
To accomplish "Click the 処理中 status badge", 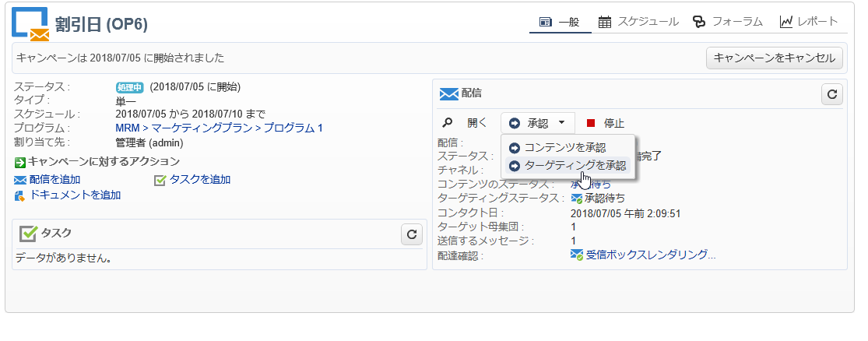I will [129, 87].
